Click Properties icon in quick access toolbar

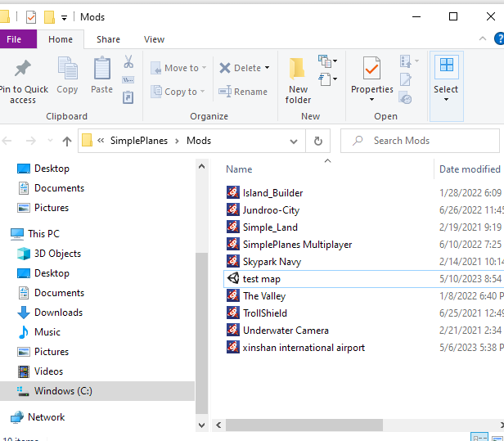31,17
